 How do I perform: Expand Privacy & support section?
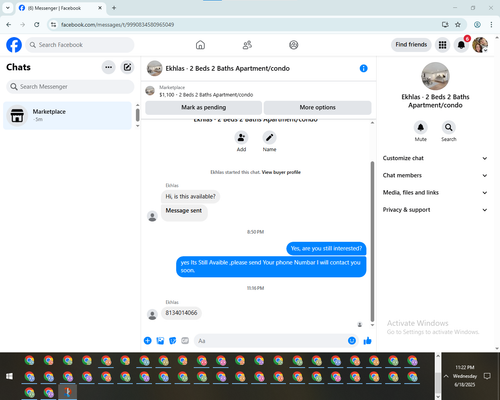pyautogui.click(x=435, y=210)
